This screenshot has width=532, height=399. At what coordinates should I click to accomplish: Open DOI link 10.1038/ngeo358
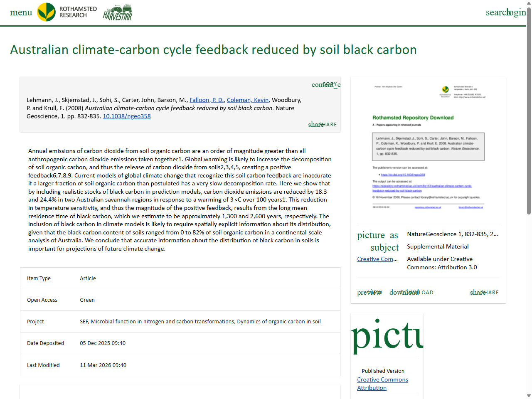coord(127,116)
